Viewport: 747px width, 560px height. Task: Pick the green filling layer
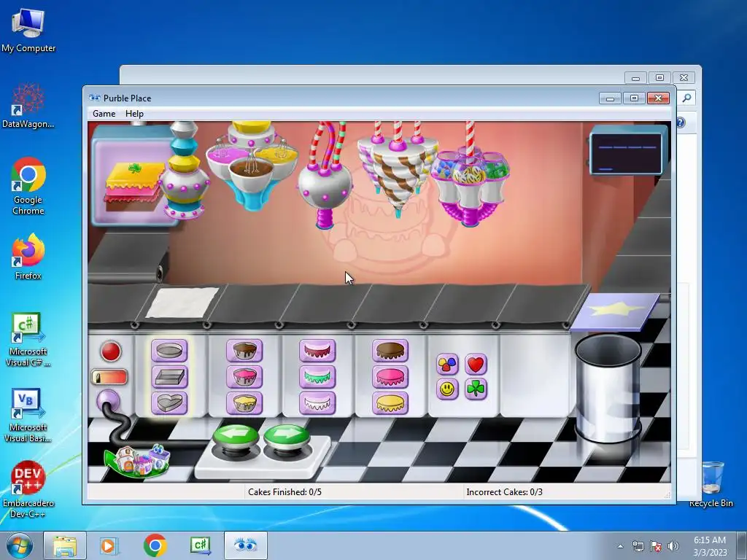tap(317, 377)
